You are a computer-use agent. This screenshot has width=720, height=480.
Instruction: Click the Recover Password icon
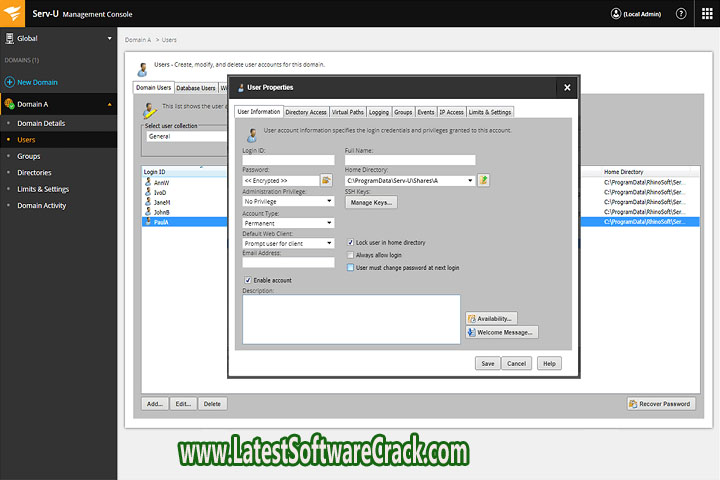[633, 404]
